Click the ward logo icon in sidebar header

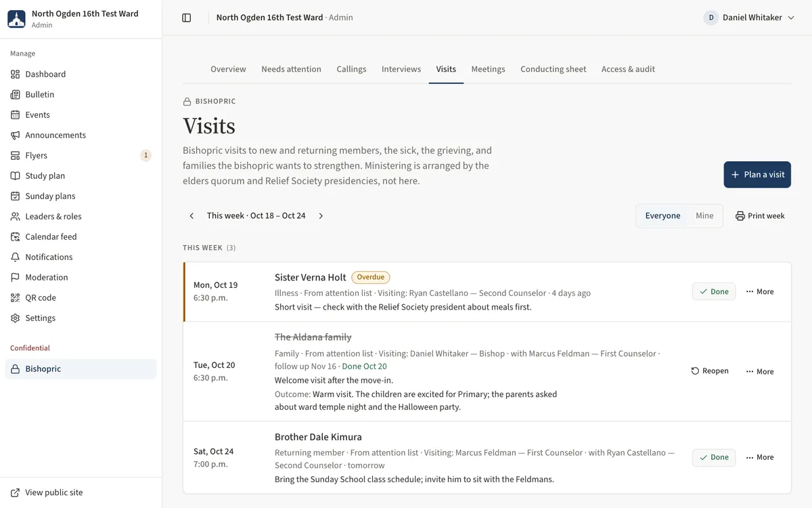point(16,19)
